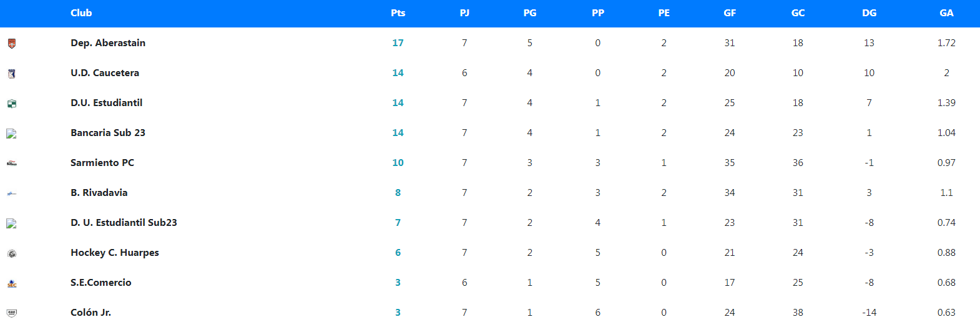980x332 pixels.
Task: Click the DG column header
Action: (x=869, y=13)
